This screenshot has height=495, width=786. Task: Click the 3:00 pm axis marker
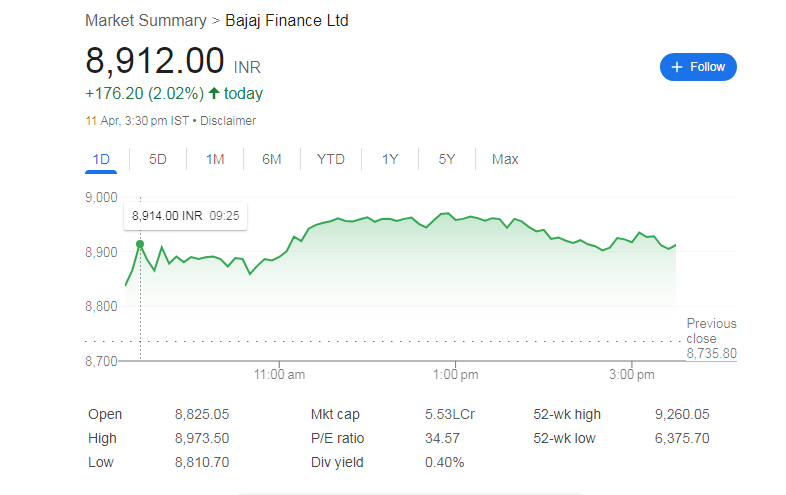[x=631, y=374]
